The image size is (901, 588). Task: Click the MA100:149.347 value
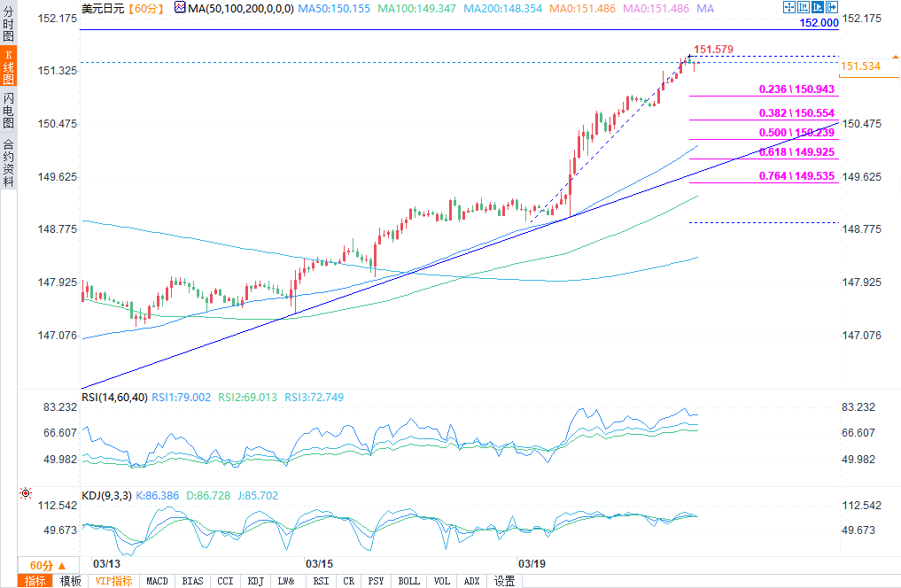[416, 9]
